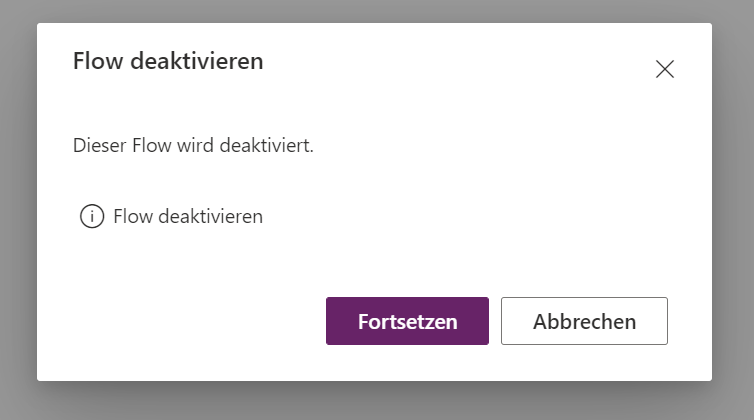Click the X icon to close the dialog
The height and width of the screenshot is (420, 754).
[665, 69]
